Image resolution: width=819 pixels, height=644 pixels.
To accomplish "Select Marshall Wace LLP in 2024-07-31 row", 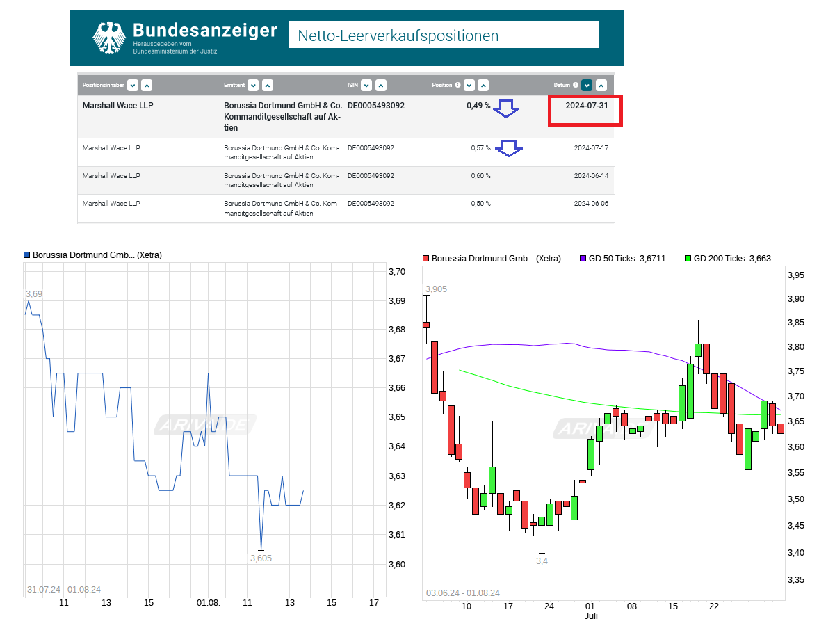I will pyautogui.click(x=117, y=106).
